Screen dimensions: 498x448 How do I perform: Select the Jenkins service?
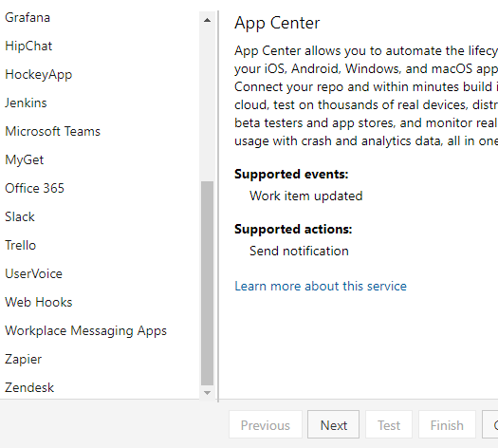pyautogui.click(x=26, y=103)
